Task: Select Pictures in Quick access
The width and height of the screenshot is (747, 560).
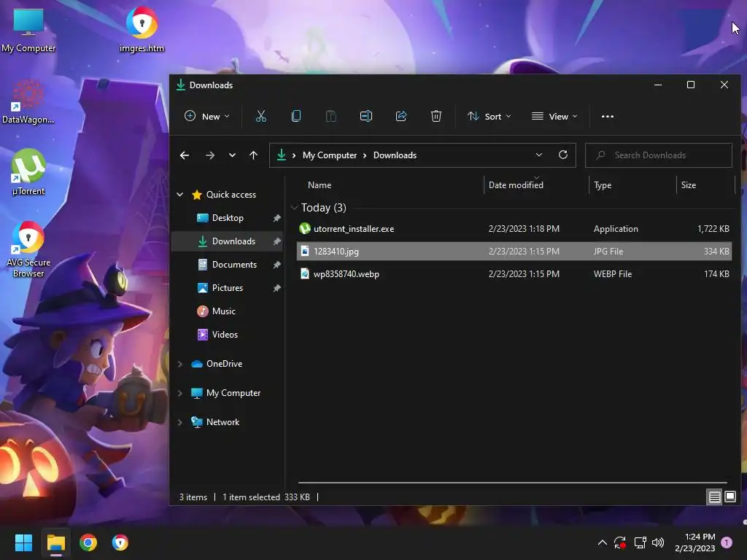Action: pos(227,287)
